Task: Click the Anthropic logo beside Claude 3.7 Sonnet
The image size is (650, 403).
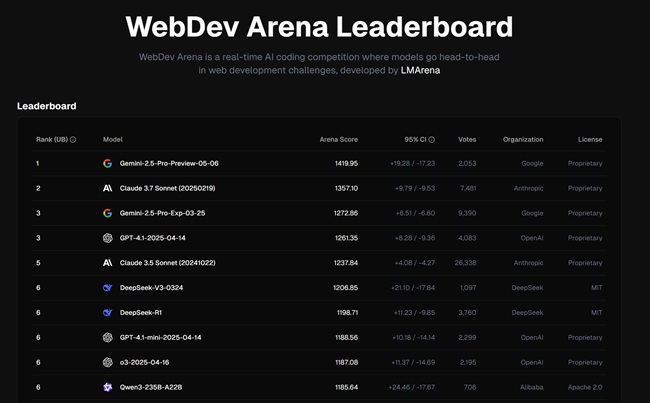Action: coord(107,188)
